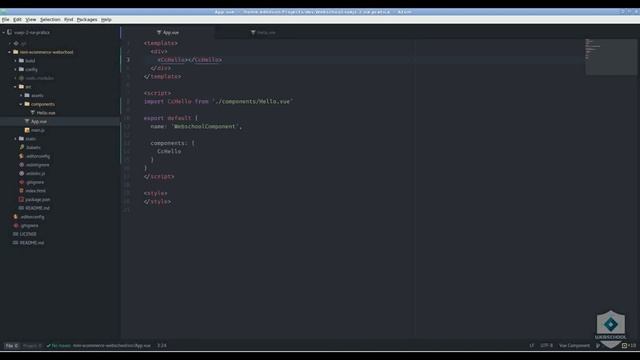Change the LF line ending selector
The width and height of the screenshot is (640, 360).
point(531,346)
